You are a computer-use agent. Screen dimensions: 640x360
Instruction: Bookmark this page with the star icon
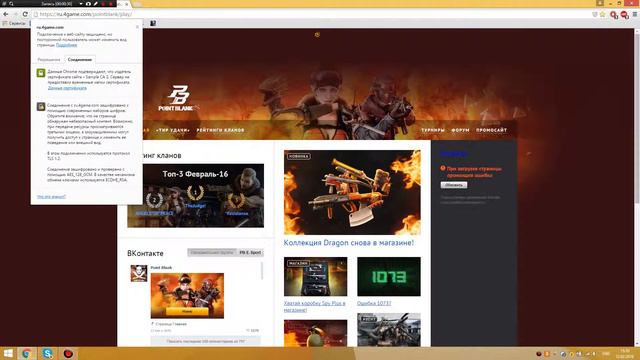click(x=602, y=14)
